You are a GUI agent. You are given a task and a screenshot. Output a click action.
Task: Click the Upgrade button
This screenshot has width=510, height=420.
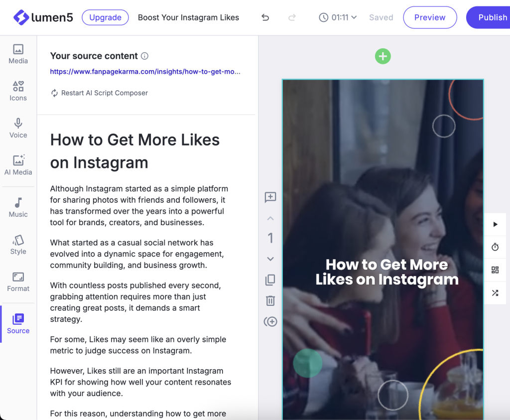click(105, 17)
